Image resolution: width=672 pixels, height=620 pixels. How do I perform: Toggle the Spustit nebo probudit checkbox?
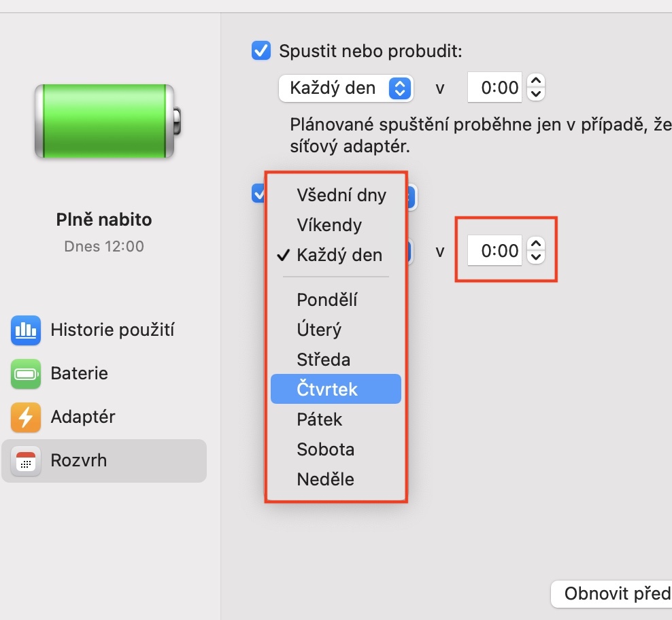click(261, 50)
